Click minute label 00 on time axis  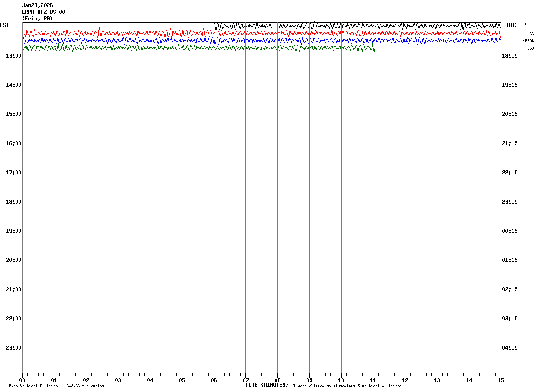pos(22,380)
